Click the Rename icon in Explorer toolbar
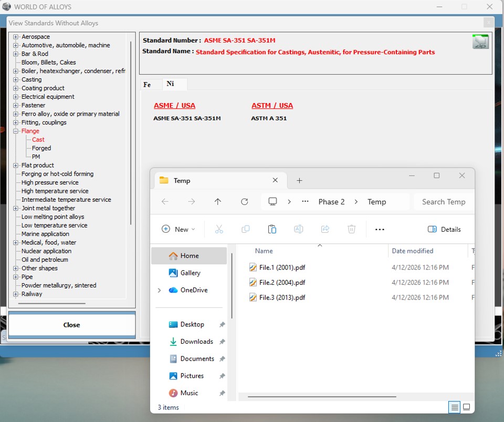The height and width of the screenshot is (422, 504). 298,229
